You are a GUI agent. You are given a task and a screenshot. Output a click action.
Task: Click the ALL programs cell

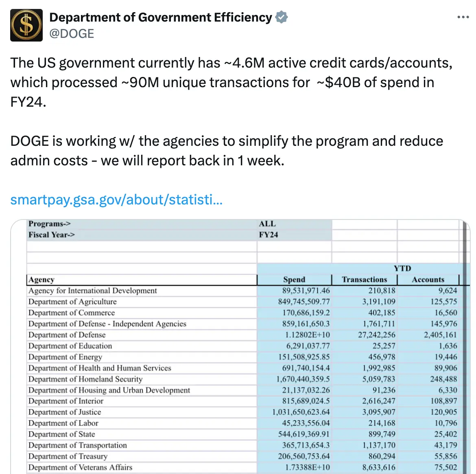click(x=266, y=223)
